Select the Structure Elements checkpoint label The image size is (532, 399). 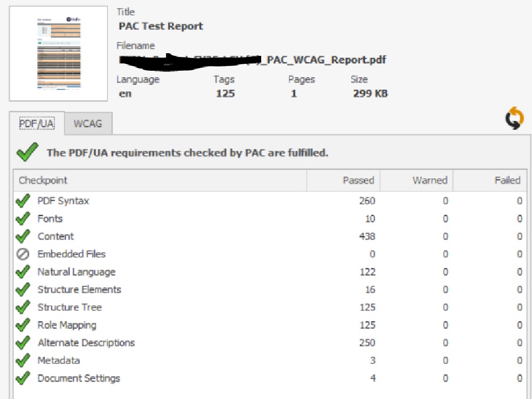click(79, 289)
